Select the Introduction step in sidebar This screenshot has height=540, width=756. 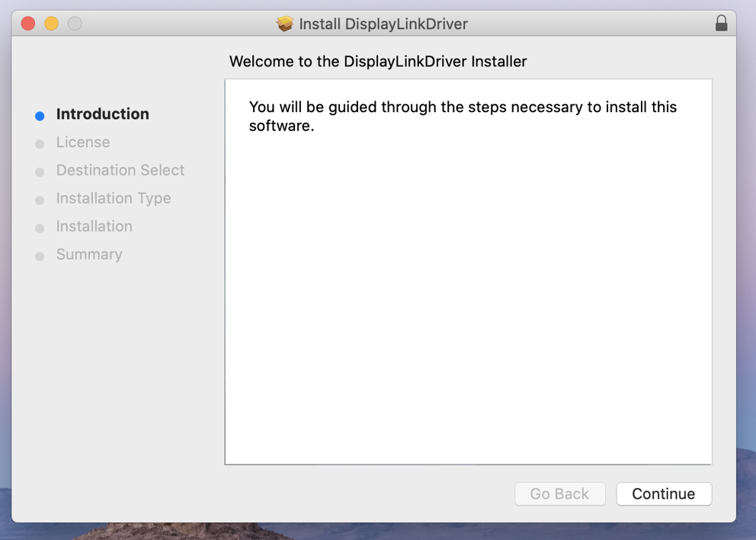pos(103,114)
